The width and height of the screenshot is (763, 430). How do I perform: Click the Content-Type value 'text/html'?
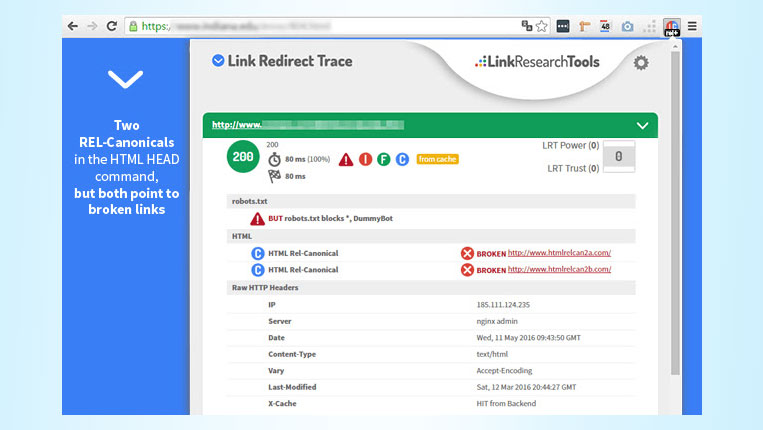(x=492, y=354)
